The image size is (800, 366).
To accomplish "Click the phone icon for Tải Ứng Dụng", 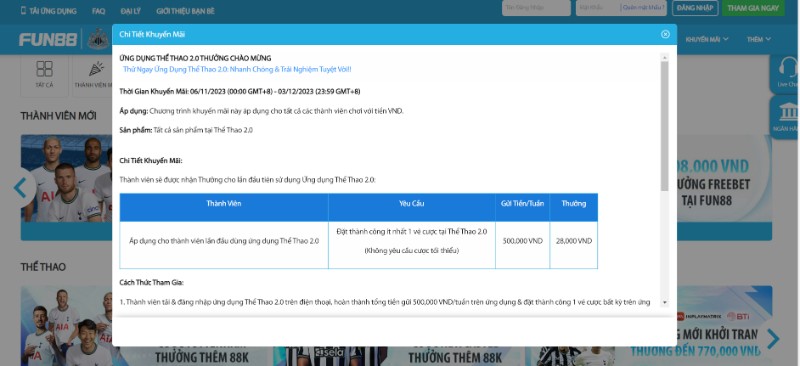I will pyautogui.click(x=23, y=10).
